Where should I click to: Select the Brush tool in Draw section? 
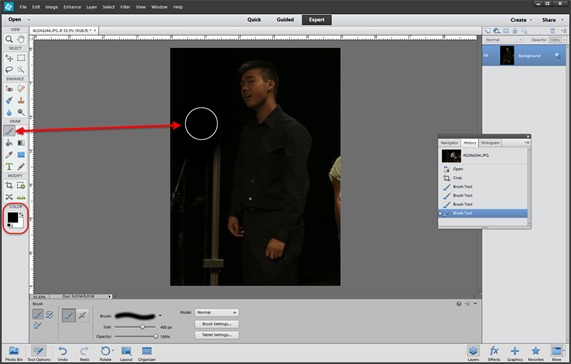[x=9, y=130]
